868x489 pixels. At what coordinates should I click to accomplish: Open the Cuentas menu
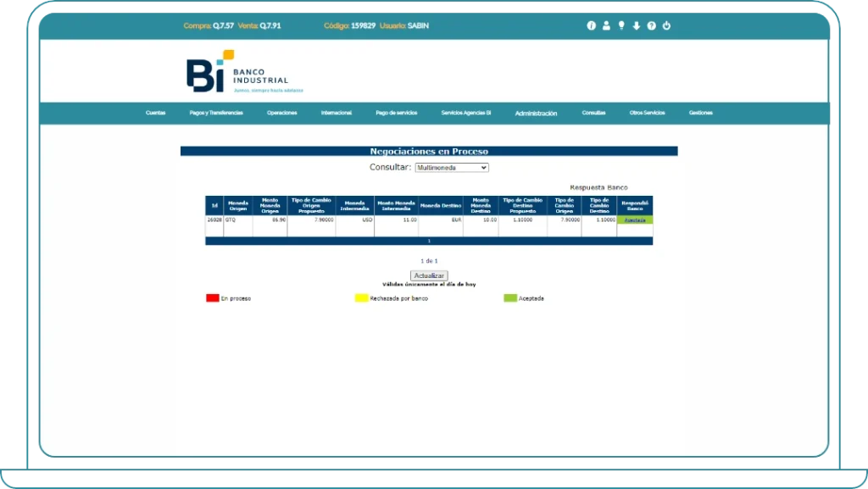point(156,113)
